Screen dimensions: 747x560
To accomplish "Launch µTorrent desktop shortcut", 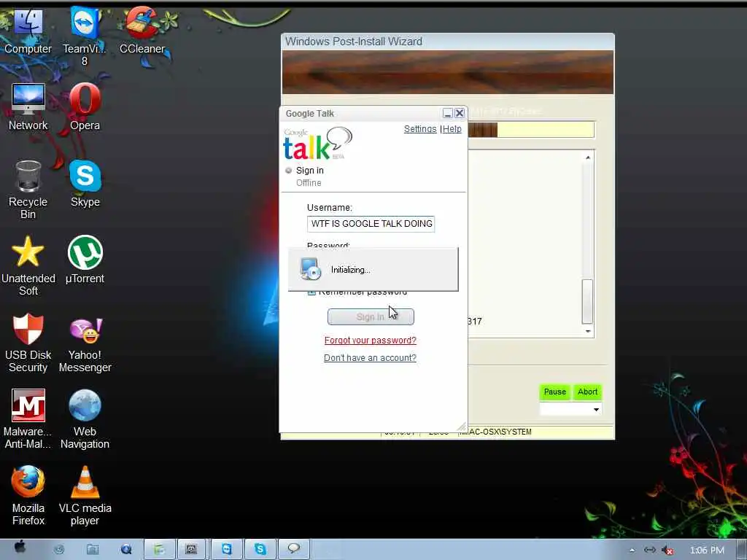I will coord(85,260).
